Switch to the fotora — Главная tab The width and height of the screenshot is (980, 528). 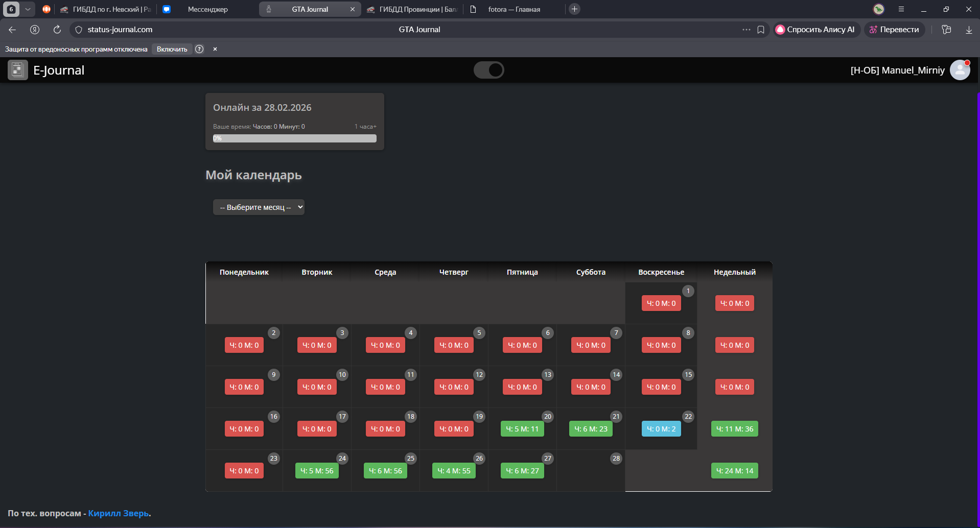click(514, 9)
